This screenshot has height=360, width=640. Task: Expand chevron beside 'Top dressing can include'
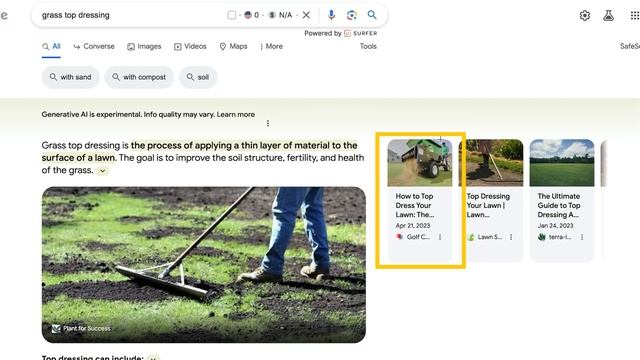pos(153,358)
